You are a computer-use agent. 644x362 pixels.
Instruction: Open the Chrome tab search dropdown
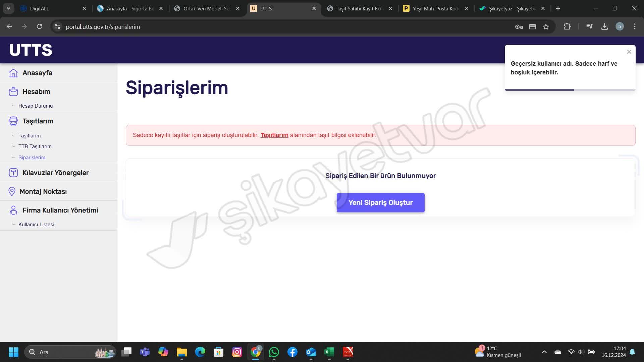click(8, 8)
